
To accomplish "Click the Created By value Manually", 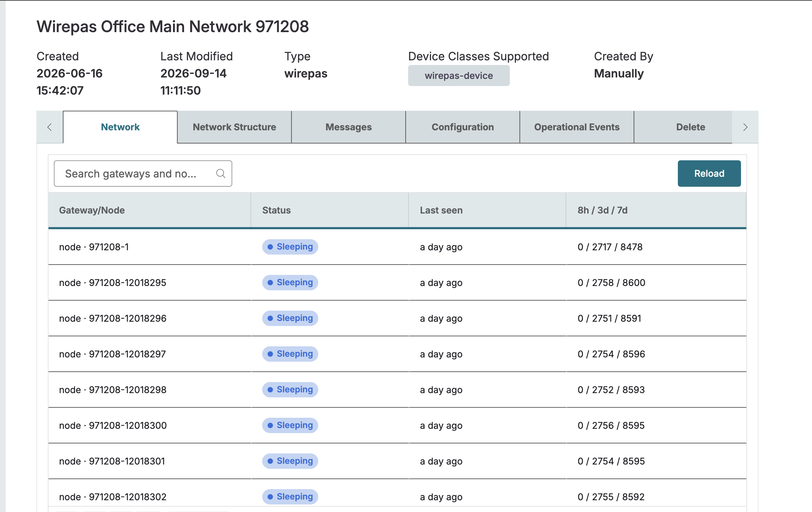I will (619, 74).
